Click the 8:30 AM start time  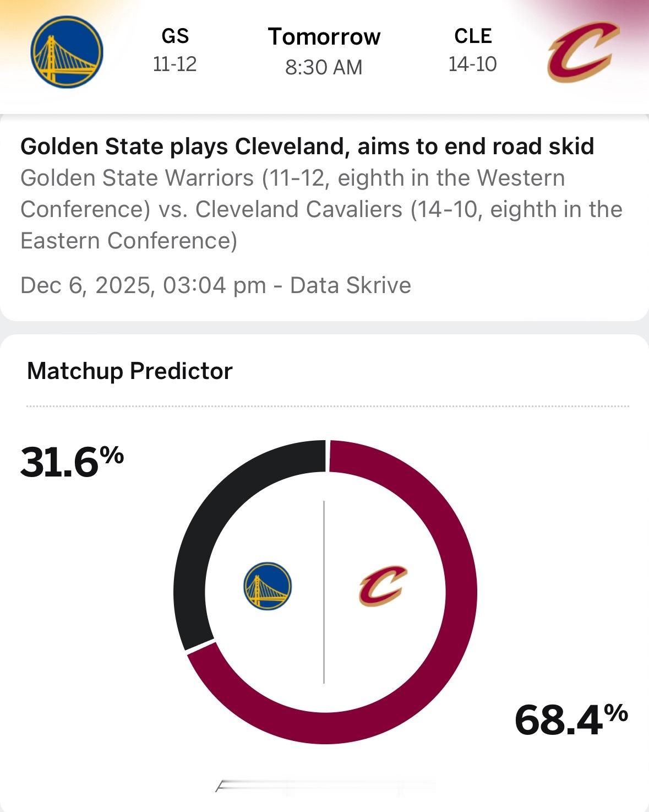[x=324, y=67]
